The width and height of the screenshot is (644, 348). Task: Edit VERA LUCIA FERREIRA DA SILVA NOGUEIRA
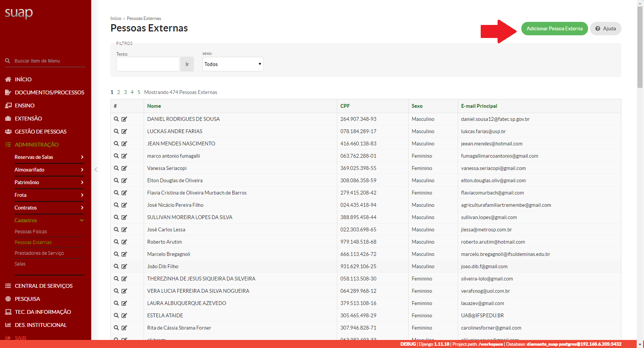click(x=124, y=291)
